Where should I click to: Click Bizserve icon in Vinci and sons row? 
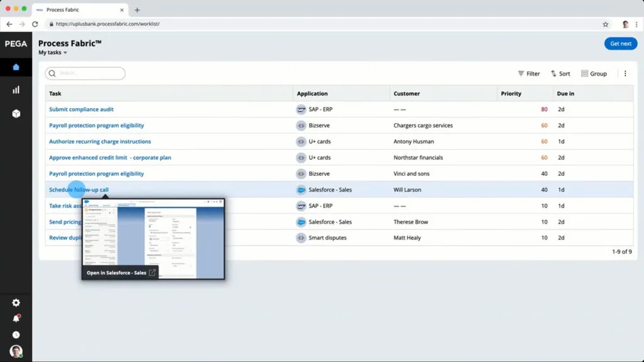pyautogui.click(x=301, y=173)
